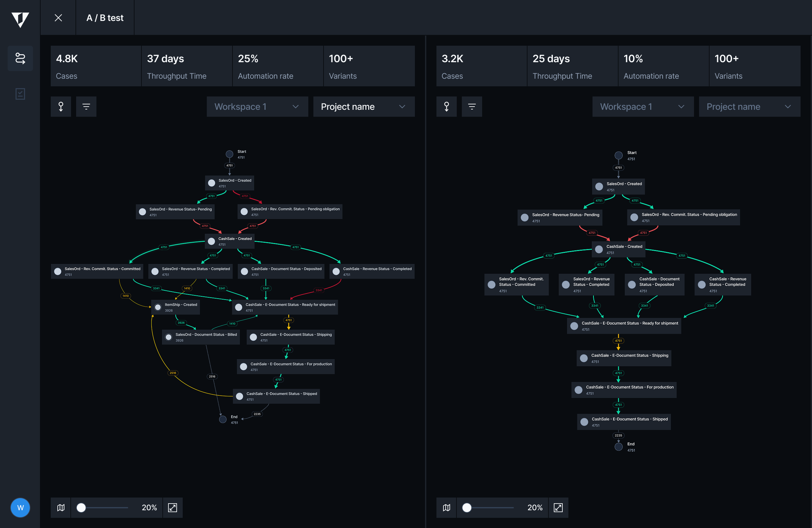Image resolution: width=812 pixels, height=528 pixels.
Task: Open filter icon in left panel
Action: point(86,107)
